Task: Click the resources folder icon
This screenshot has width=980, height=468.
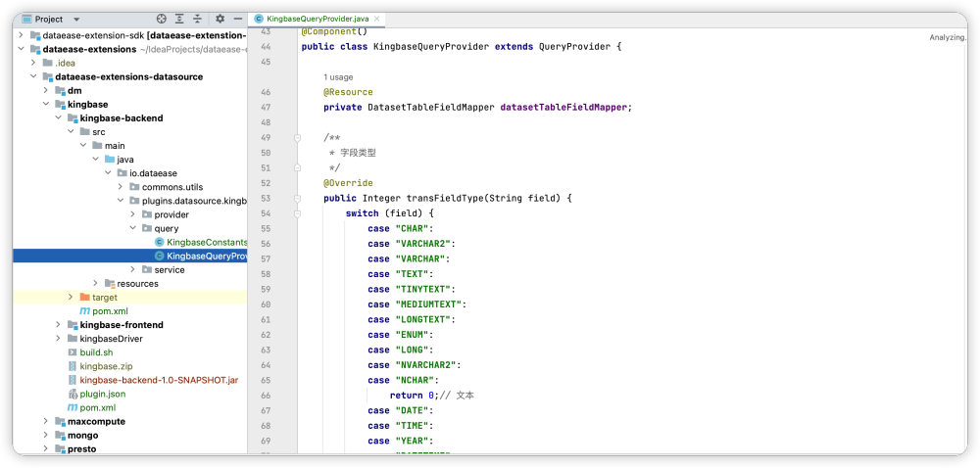Action: [110, 283]
